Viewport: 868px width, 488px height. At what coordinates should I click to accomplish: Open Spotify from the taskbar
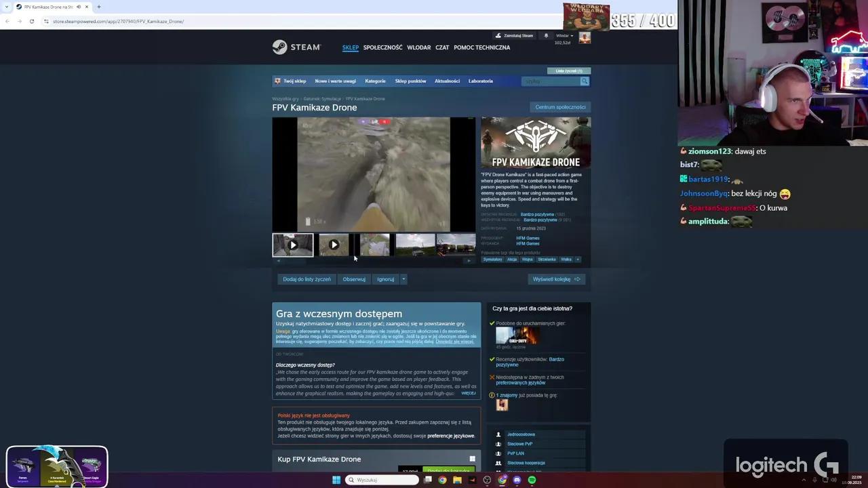coord(532,480)
